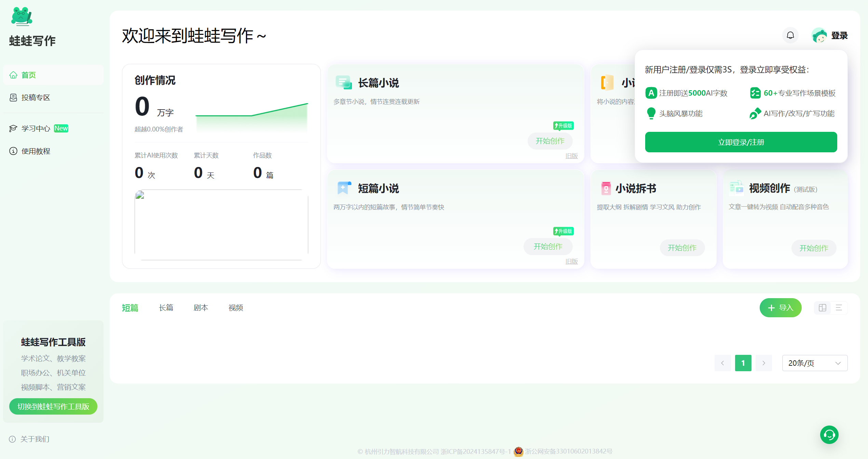
Task: Click the green trend chart in 创作情况
Action: (252, 117)
